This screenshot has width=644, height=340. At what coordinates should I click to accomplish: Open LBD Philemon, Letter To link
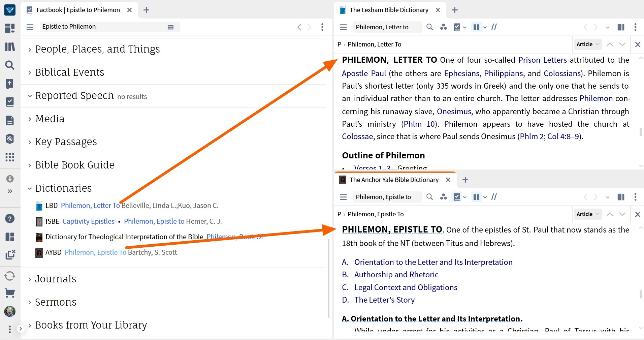[x=90, y=206]
